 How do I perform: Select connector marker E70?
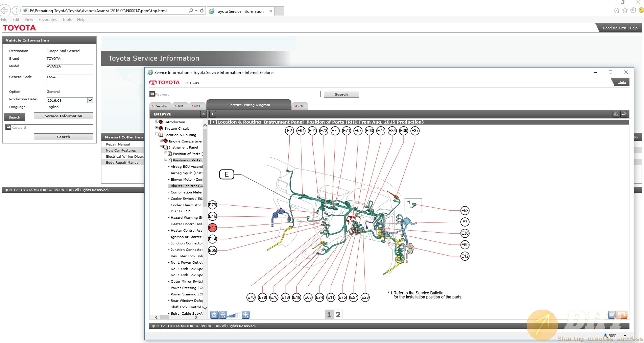[x=251, y=297]
